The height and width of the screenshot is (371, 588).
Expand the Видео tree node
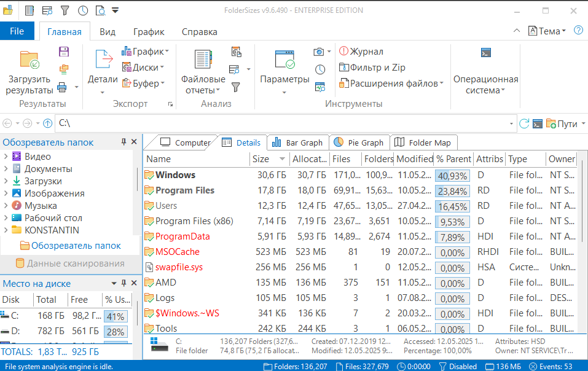pos(6,156)
